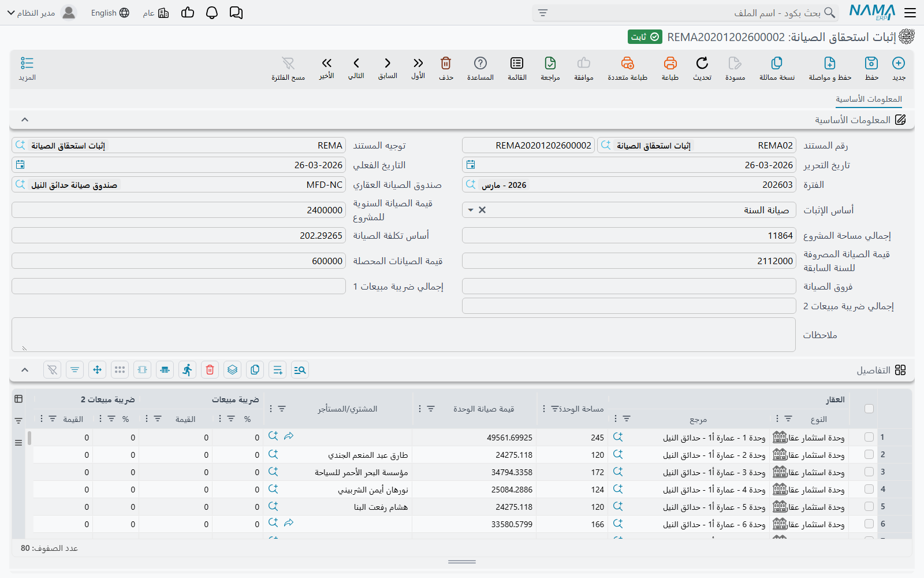Click the maintenance differences (فروق الصيانة) field
The width and height of the screenshot is (924, 578).
pyautogui.click(x=629, y=287)
